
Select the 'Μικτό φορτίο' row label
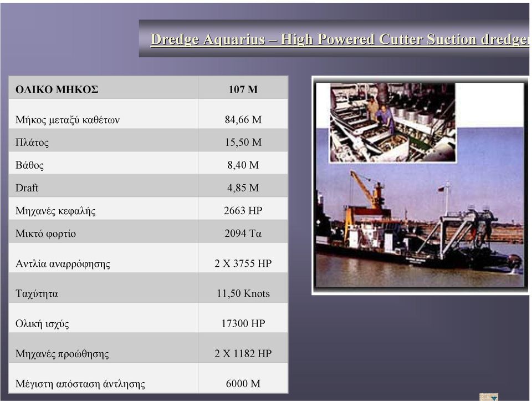[x=45, y=234]
